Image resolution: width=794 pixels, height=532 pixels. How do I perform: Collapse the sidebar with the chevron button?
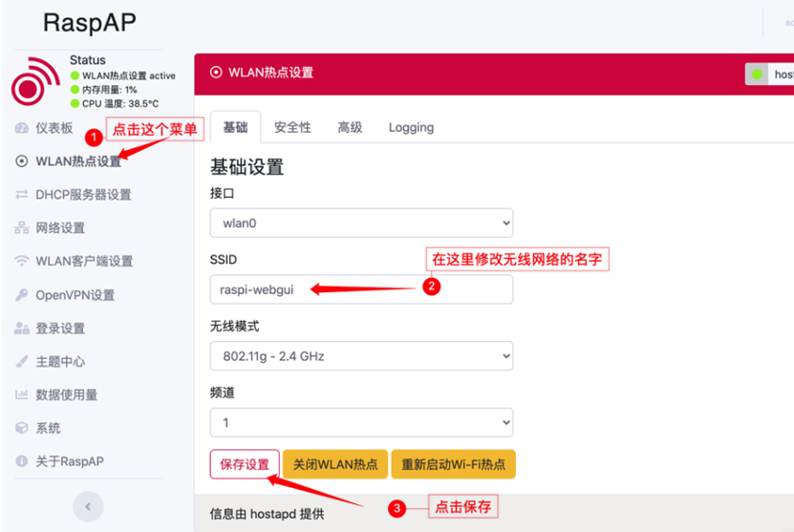tap(88, 506)
